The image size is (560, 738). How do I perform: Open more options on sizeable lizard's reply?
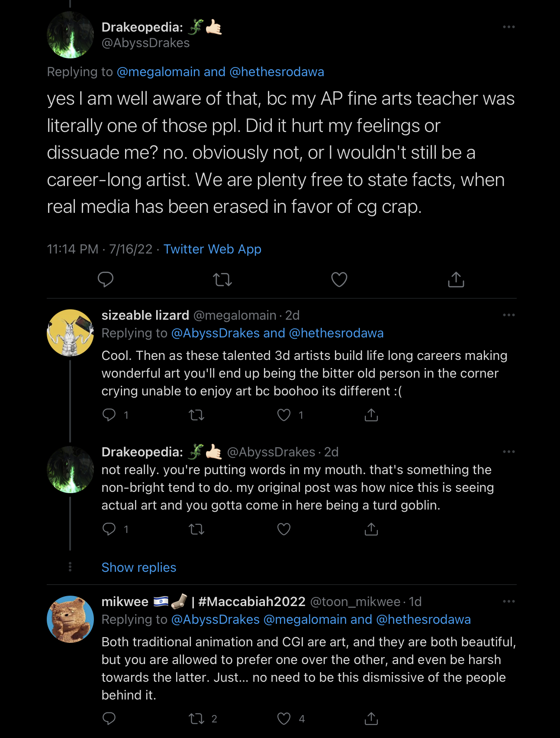point(509,315)
